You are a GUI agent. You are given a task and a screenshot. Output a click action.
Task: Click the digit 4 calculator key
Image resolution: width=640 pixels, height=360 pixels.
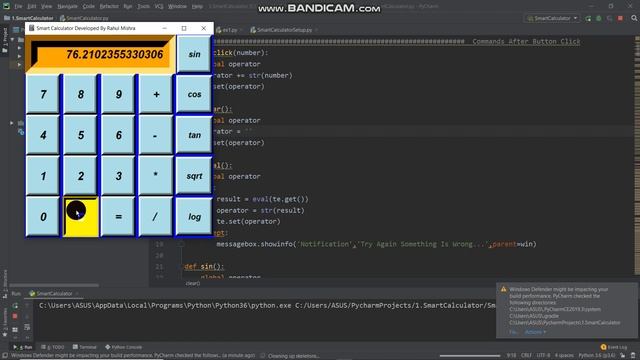pos(43,135)
